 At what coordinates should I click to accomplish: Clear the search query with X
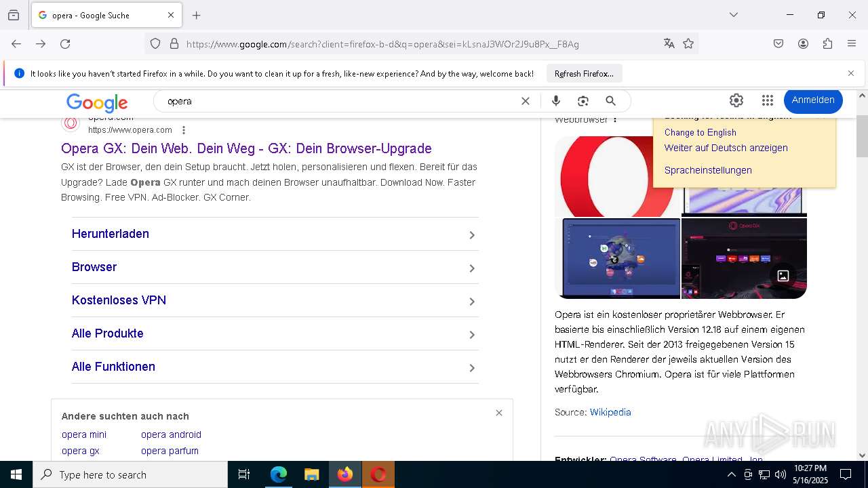click(x=526, y=101)
